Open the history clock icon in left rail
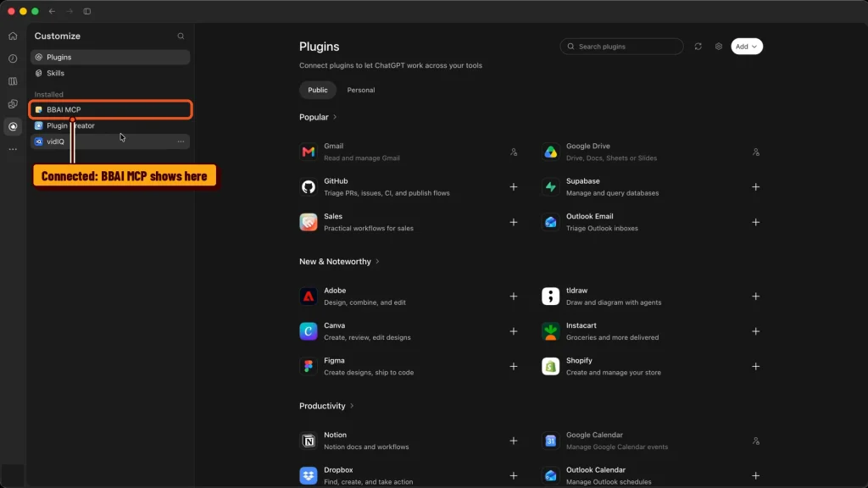The width and height of the screenshot is (868, 488). 13,58
